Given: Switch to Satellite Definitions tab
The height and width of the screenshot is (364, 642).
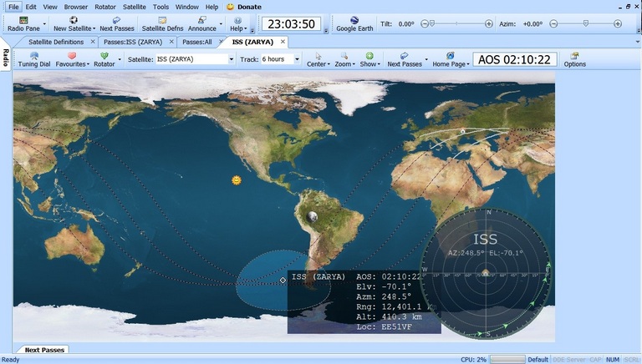Looking at the screenshot, I should tap(56, 42).
